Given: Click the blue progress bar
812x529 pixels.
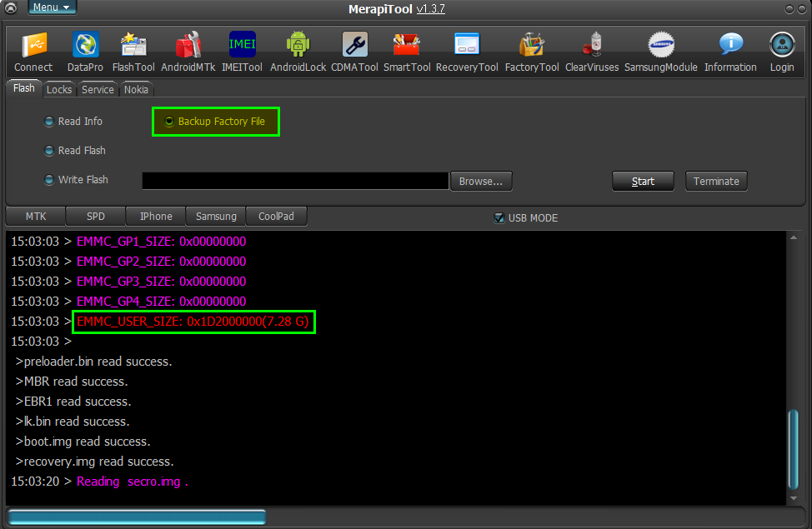Looking at the screenshot, I should point(138,517).
